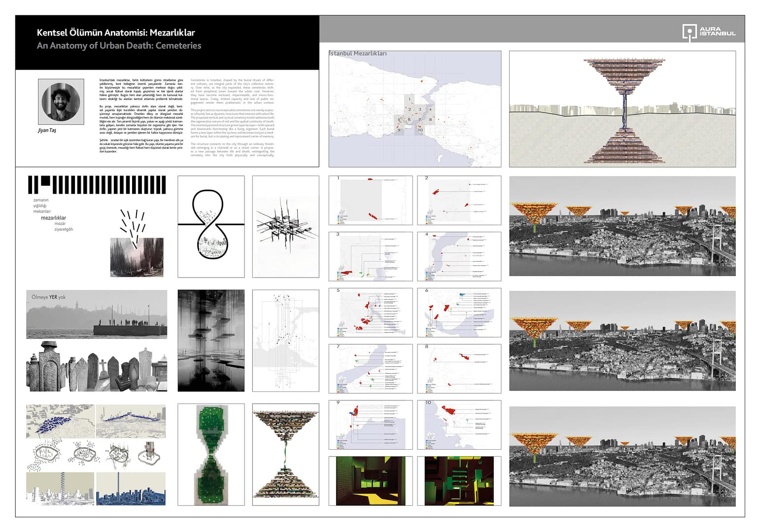This screenshot has width=760, height=532.
Task: Click the gravestones collage image
Action: (x=97, y=367)
